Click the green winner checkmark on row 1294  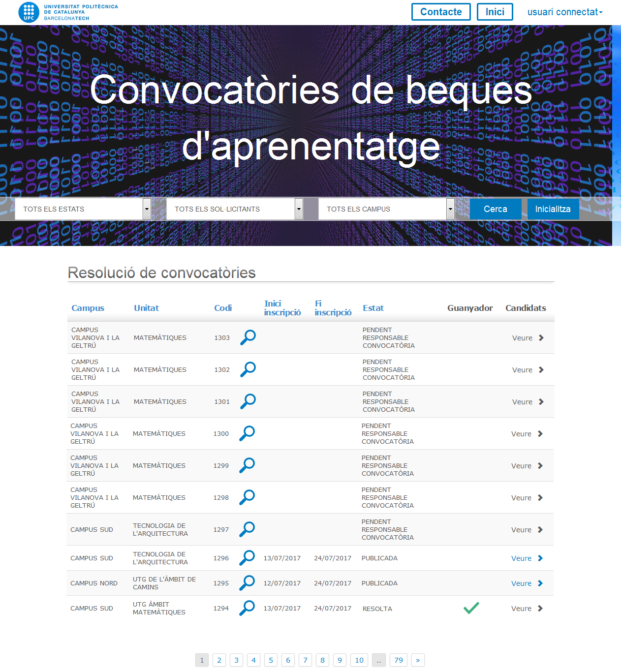[x=471, y=609]
